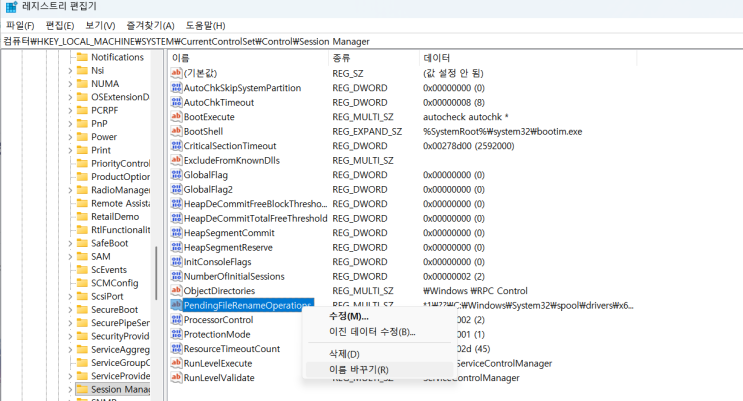Expand the Nsi tree node
The width and height of the screenshot is (743, 401).
(x=70, y=71)
